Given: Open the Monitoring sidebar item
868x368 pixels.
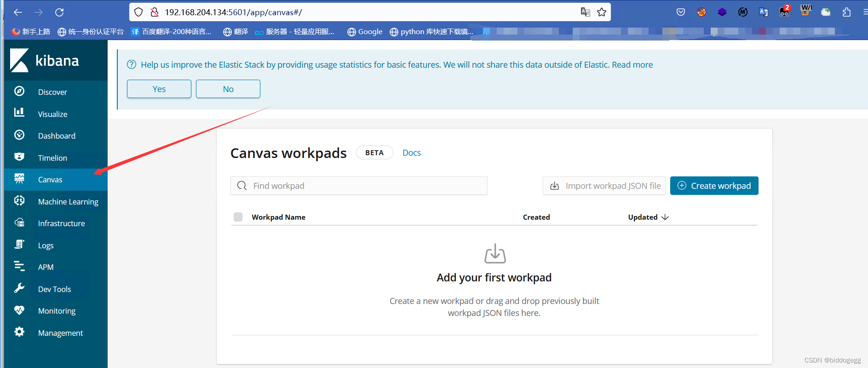Looking at the screenshot, I should coord(57,311).
